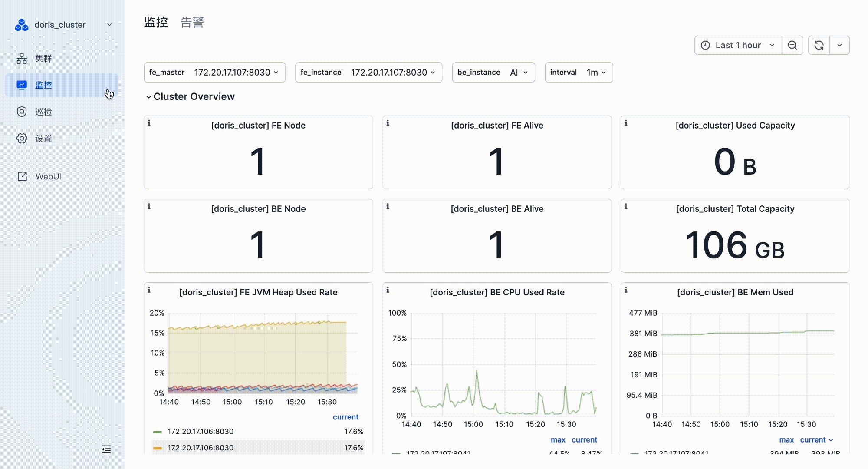Open the Total Capacity panel title

735,209
